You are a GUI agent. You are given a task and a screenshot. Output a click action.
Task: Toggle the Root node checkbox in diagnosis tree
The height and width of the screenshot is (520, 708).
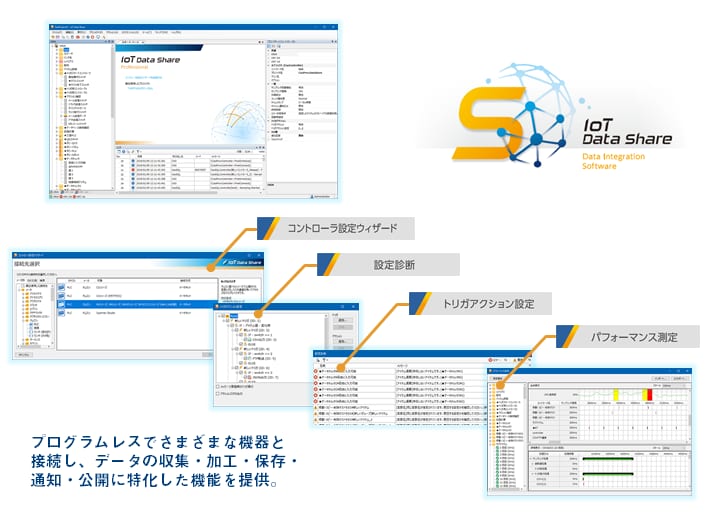(223, 316)
